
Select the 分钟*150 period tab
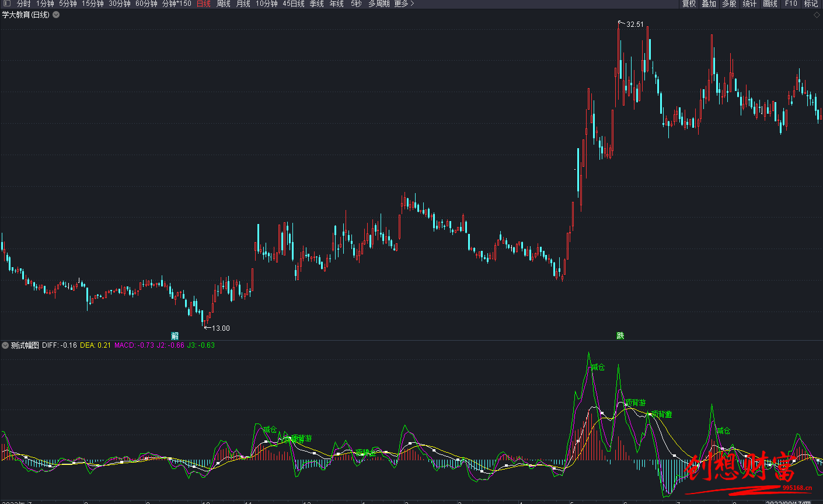click(x=176, y=3)
